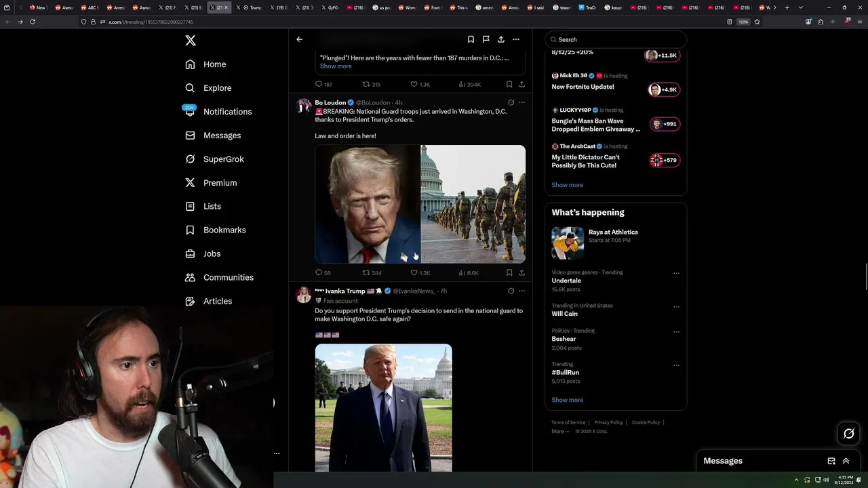Reload the page in the browser toolbar

32,22
